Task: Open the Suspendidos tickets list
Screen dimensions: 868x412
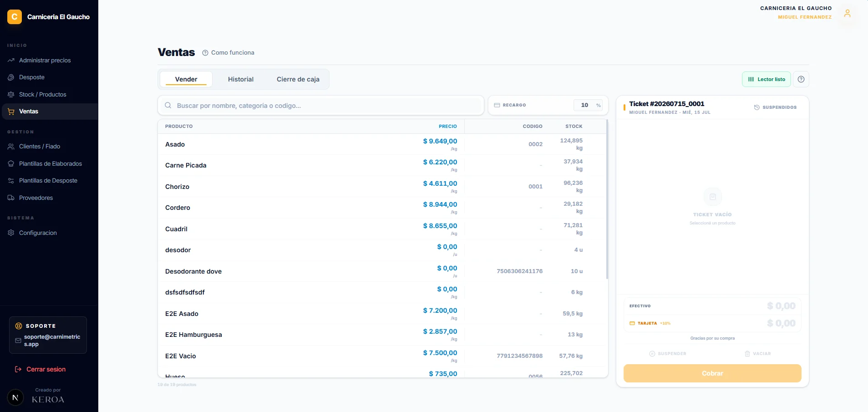Action: 775,107
